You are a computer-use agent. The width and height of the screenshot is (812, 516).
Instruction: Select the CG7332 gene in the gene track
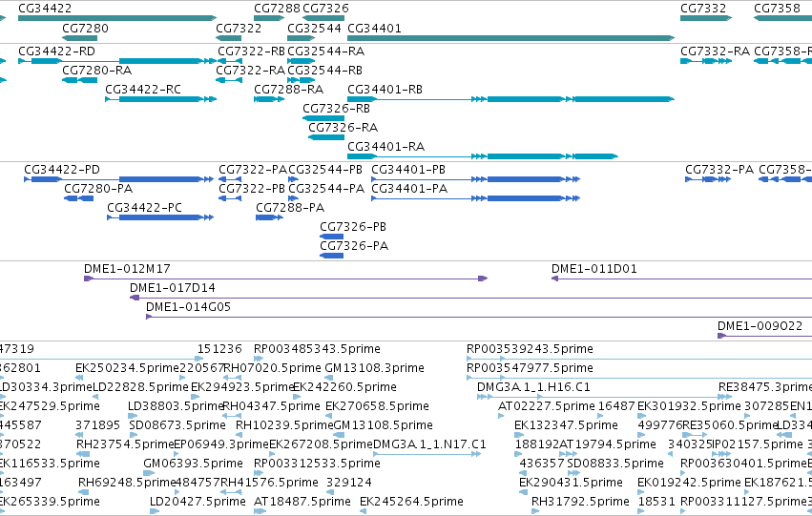706,18
